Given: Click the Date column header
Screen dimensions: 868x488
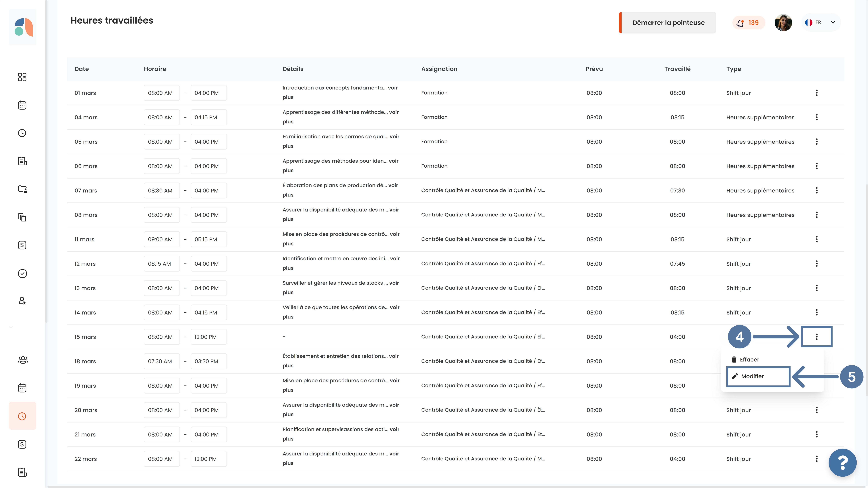Looking at the screenshot, I should pyautogui.click(x=82, y=69).
